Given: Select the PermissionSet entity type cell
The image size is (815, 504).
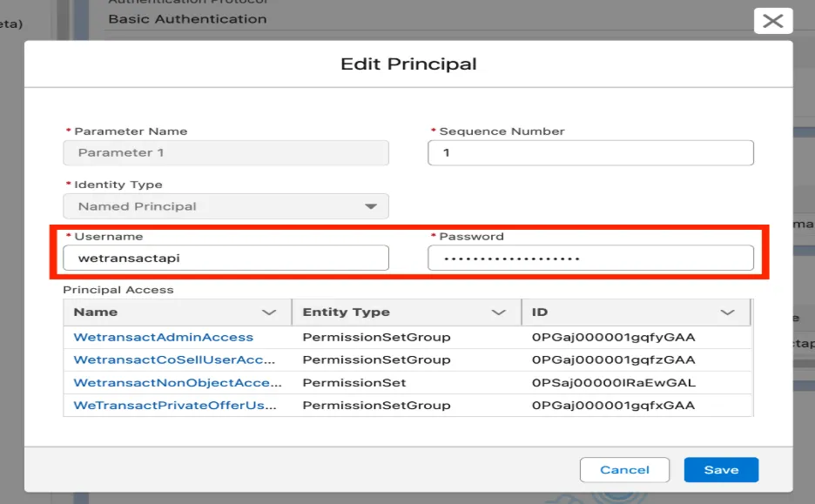Looking at the screenshot, I should (x=354, y=382).
